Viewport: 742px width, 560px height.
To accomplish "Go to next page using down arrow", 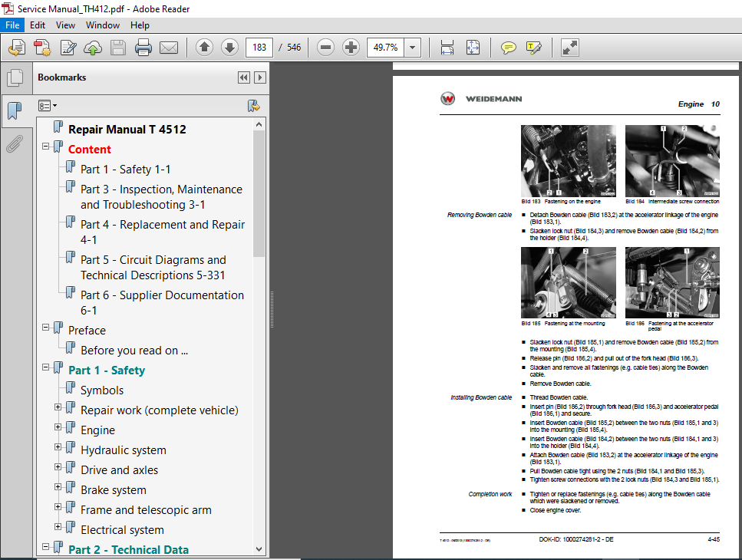I will point(229,48).
